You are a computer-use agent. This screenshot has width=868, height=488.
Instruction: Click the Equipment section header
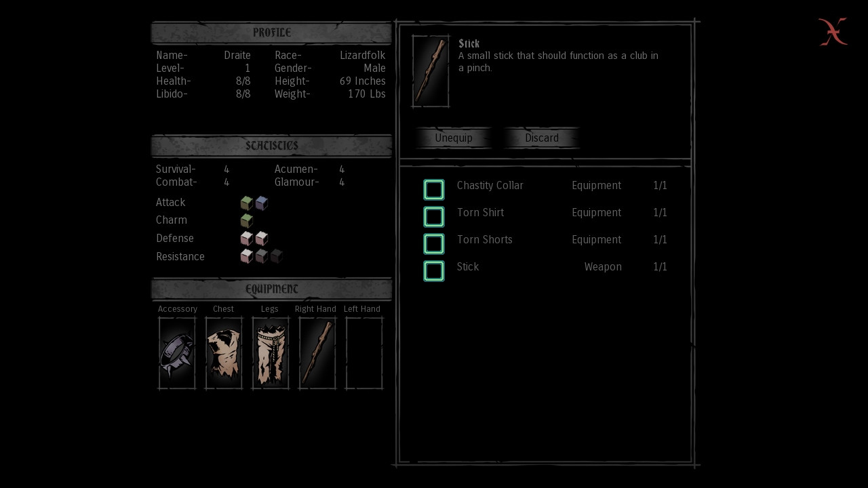271,289
